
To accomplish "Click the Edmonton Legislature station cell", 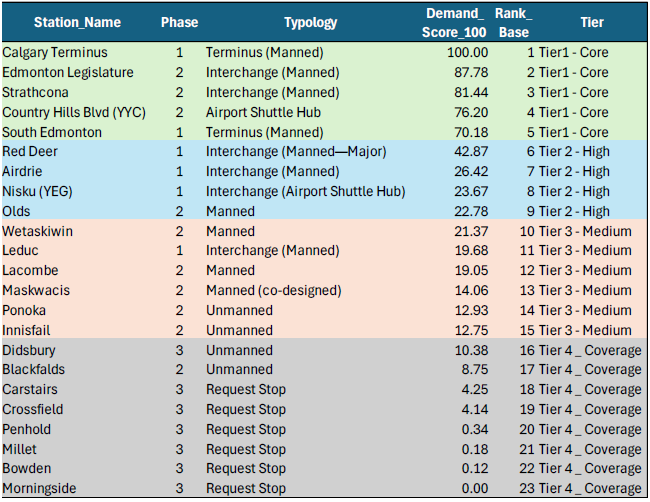I will click(68, 72).
